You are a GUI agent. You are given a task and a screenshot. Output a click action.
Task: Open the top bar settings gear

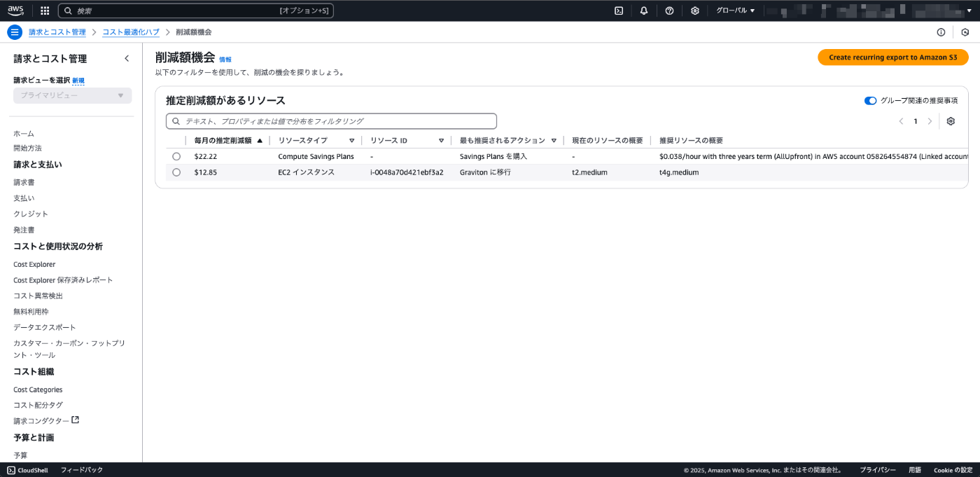coord(694,11)
